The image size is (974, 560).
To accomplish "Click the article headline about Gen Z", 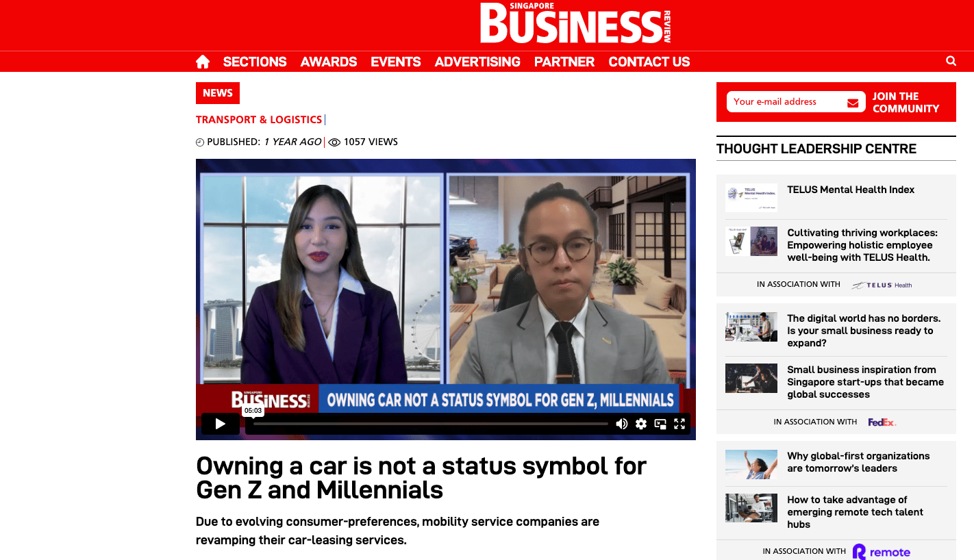I will [x=421, y=478].
